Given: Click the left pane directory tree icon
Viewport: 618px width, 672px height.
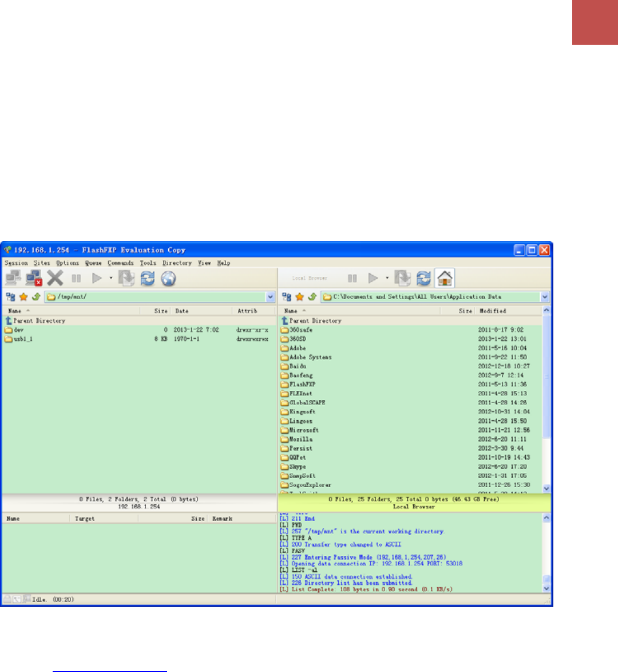Looking at the screenshot, I should coord(11,297).
